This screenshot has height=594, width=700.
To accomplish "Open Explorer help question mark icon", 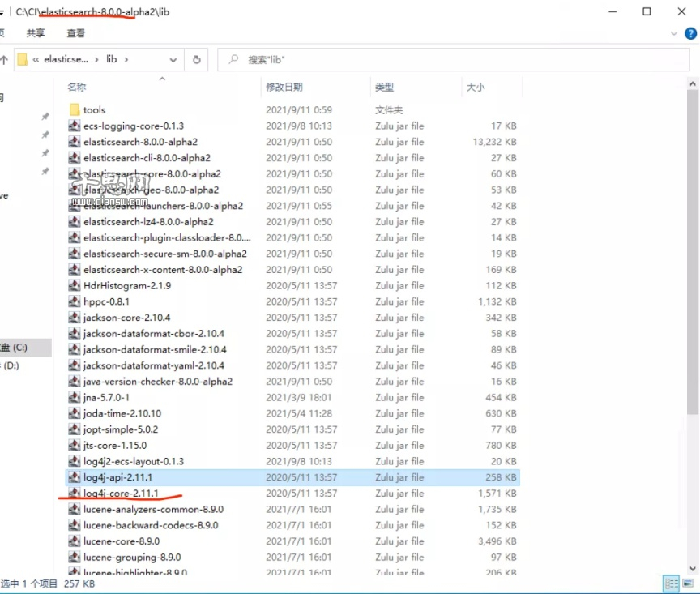I will click(x=690, y=33).
